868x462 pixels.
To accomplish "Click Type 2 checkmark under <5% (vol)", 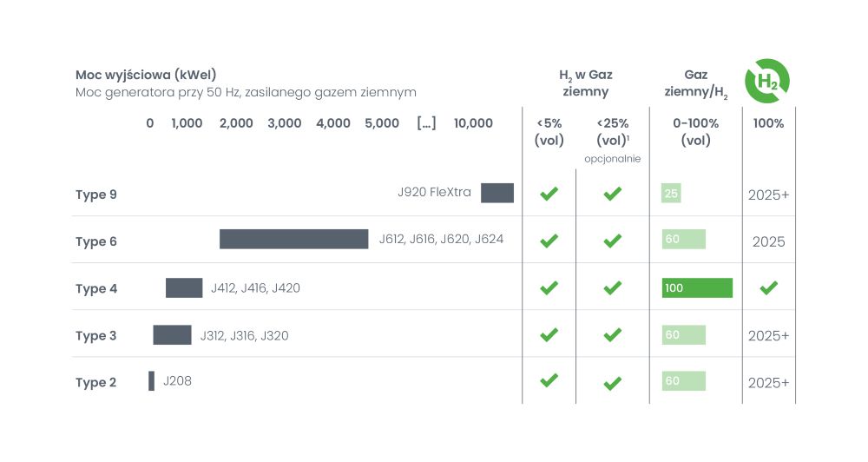I will pos(549,380).
